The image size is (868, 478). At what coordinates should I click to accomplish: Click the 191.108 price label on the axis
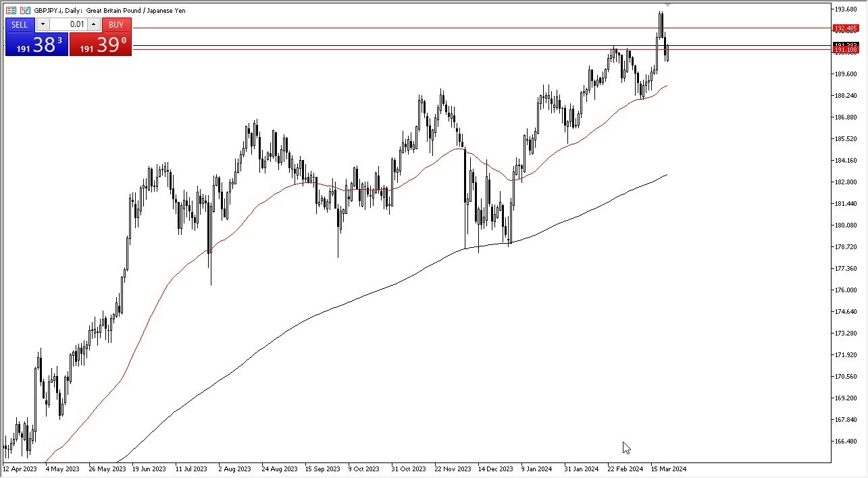846,49
